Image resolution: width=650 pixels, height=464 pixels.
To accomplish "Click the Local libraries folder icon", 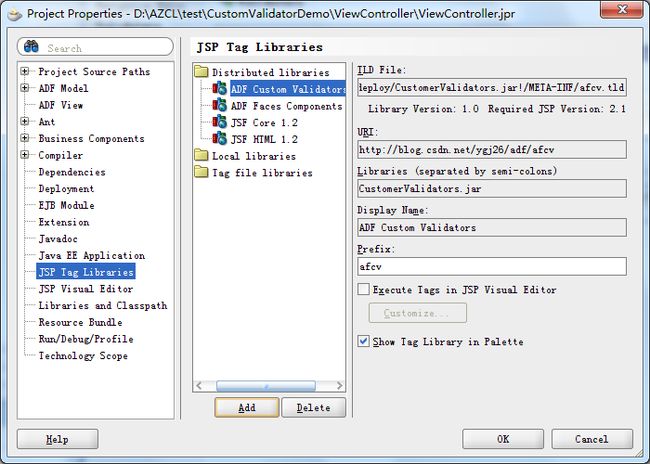I will pos(201,155).
